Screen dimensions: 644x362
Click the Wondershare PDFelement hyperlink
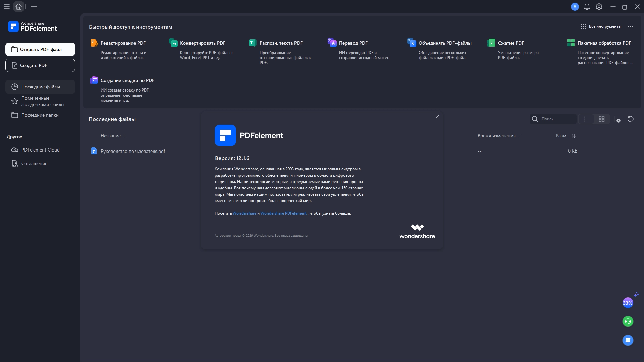tap(283, 213)
